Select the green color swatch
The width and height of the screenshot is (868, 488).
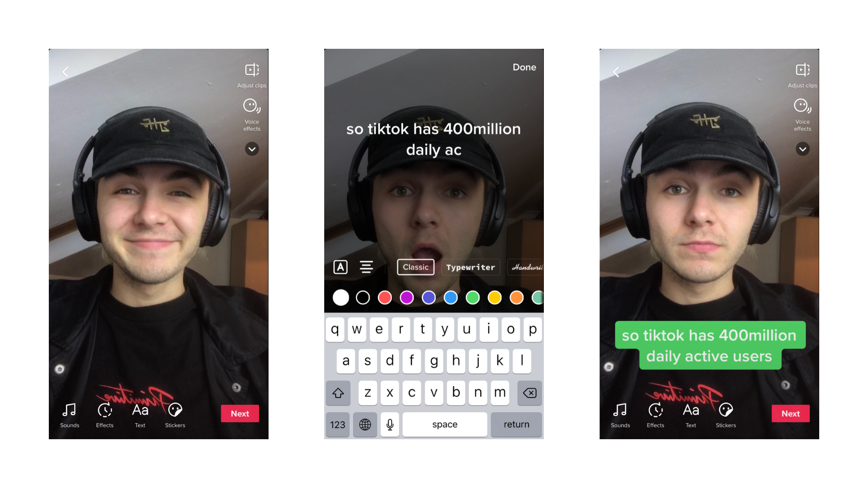473,297
